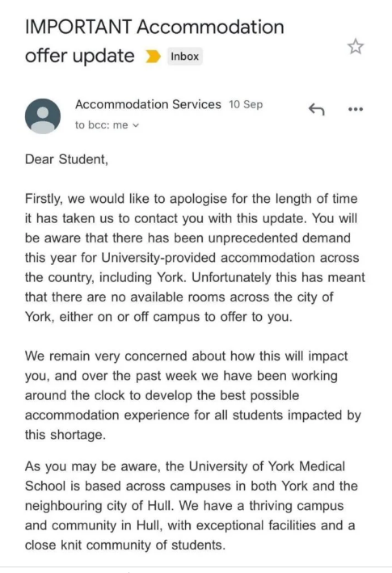The image size is (392, 573).
Task: Toggle the yellow importance marker
Action: point(153,57)
